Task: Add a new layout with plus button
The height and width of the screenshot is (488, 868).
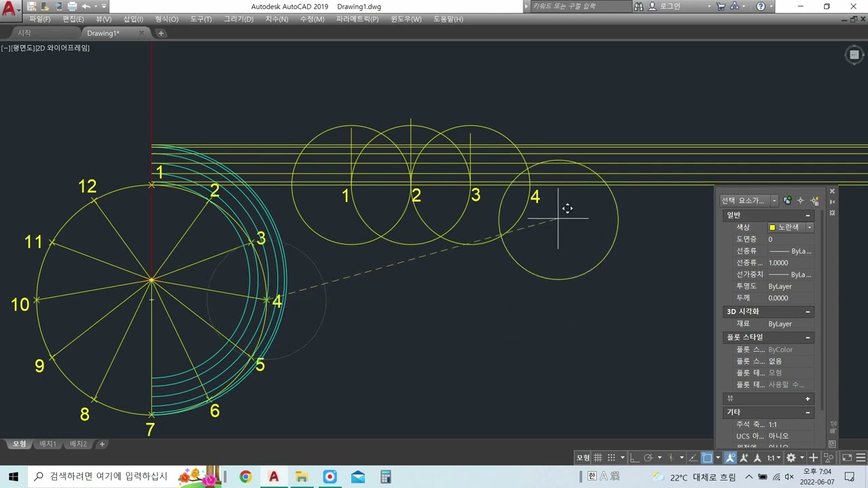Action: point(102,444)
